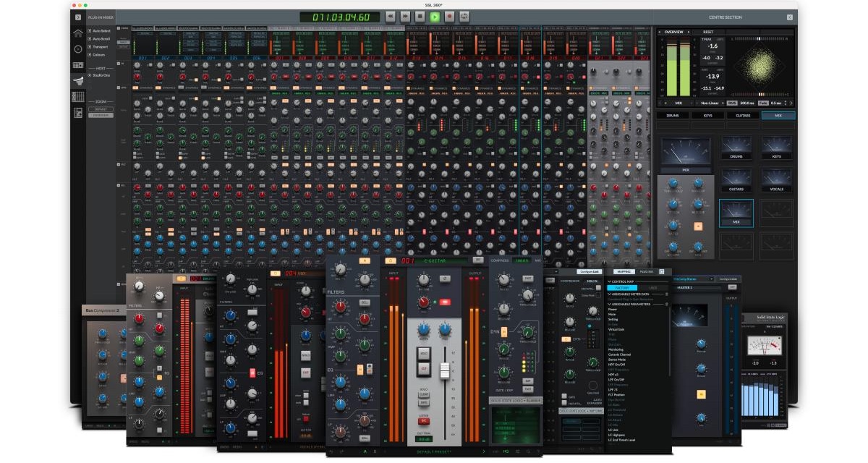
Task: Click the CUT button on channel strip
Action: coord(425,368)
